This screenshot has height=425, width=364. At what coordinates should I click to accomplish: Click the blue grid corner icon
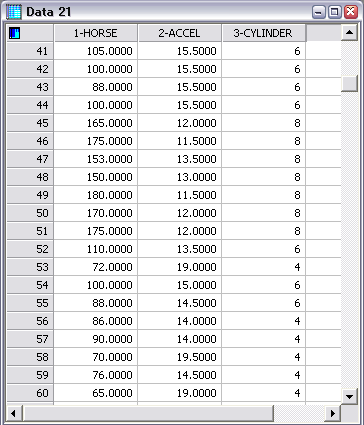[x=15, y=33]
